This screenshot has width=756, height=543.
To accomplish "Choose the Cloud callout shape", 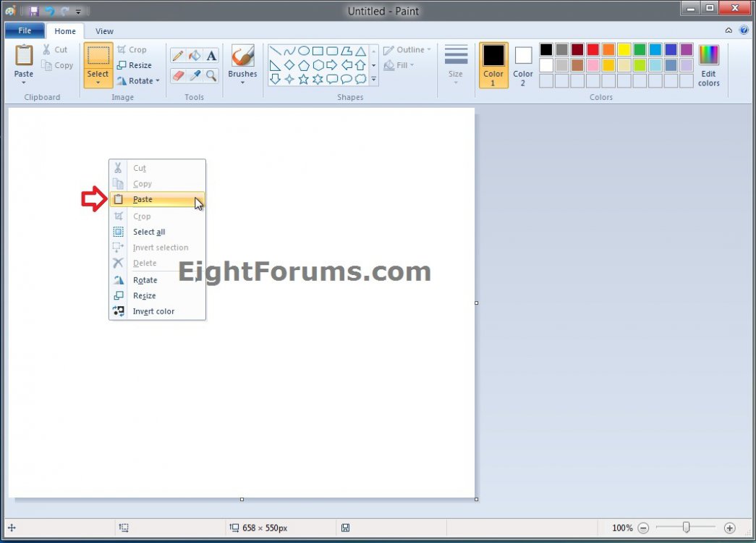I will click(x=361, y=79).
